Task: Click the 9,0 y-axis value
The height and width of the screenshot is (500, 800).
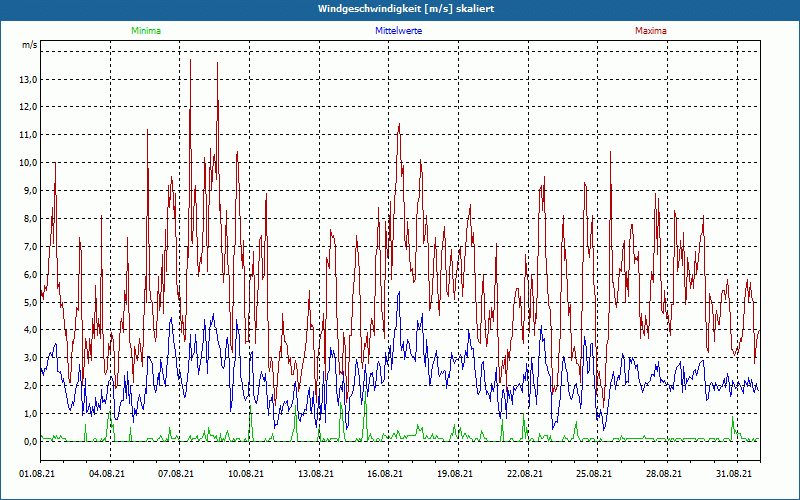Action: tap(30, 191)
